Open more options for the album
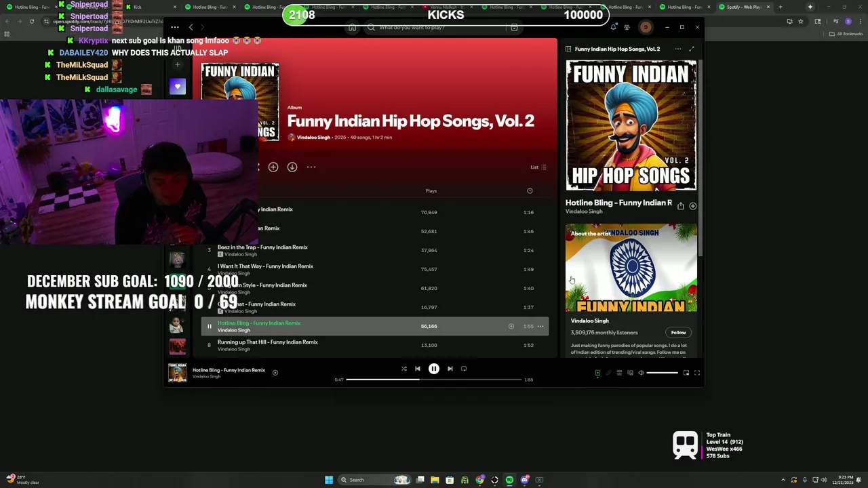The width and height of the screenshot is (868, 488). coord(311,167)
